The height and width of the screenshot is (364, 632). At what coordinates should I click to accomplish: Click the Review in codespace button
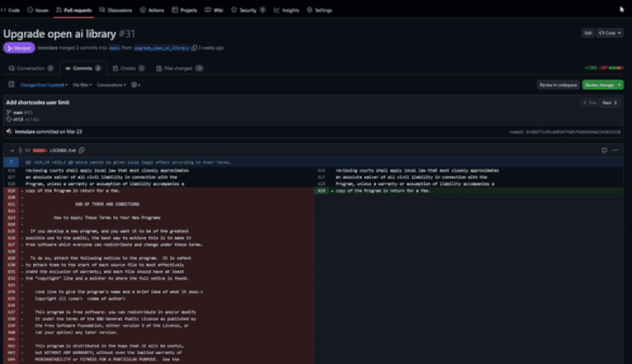(557, 85)
